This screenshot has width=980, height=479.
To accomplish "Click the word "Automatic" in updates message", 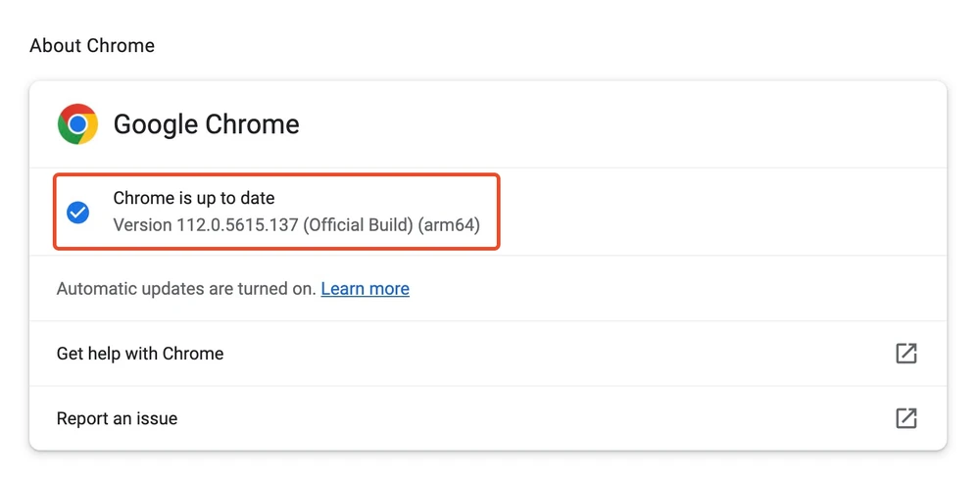I will [96, 289].
